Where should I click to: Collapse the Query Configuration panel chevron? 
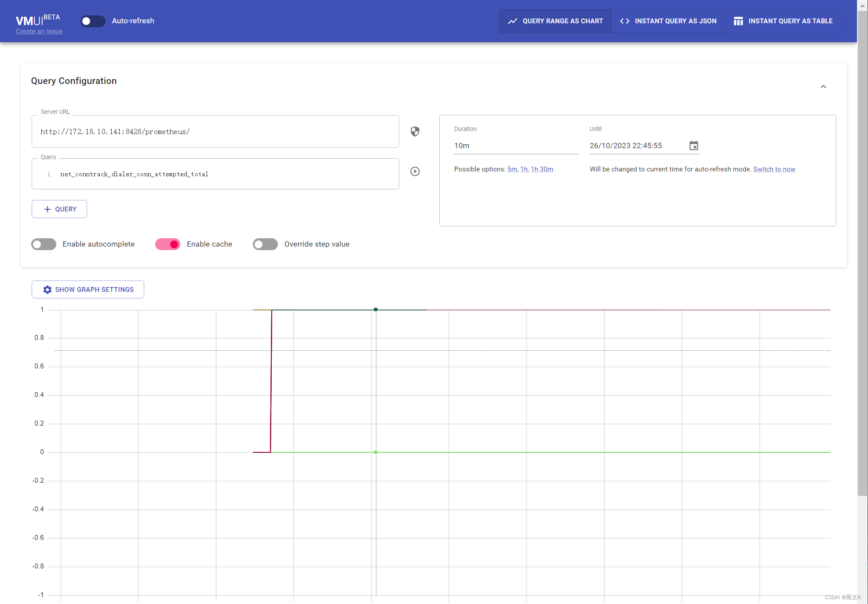pos(823,87)
